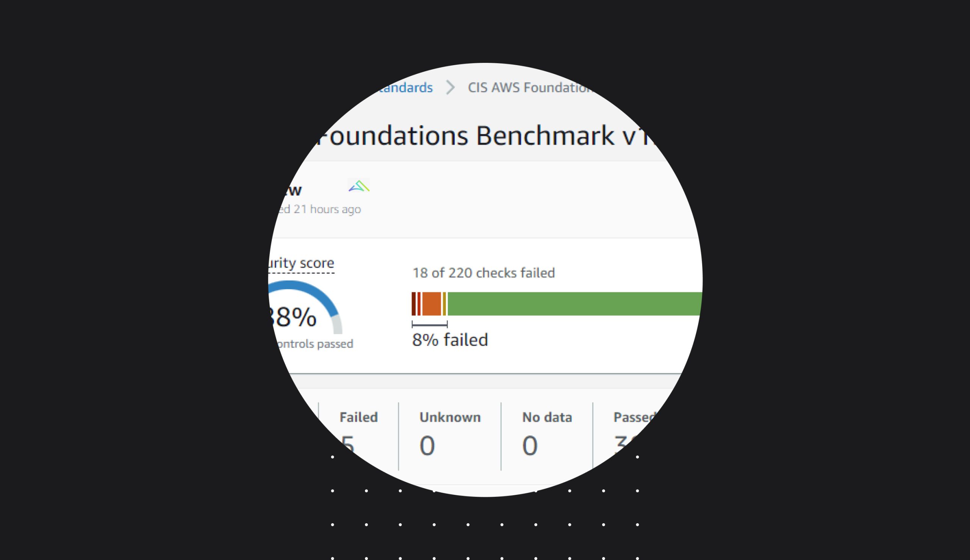Image resolution: width=970 pixels, height=560 pixels.
Task: Click the Unknown count value 0
Action: [x=427, y=446]
